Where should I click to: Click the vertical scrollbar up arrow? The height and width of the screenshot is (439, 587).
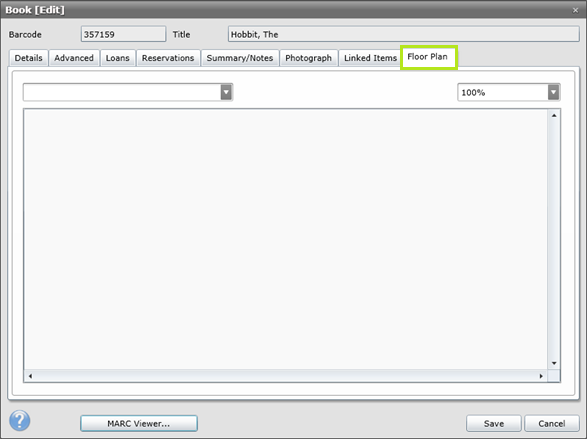(x=554, y=116)
